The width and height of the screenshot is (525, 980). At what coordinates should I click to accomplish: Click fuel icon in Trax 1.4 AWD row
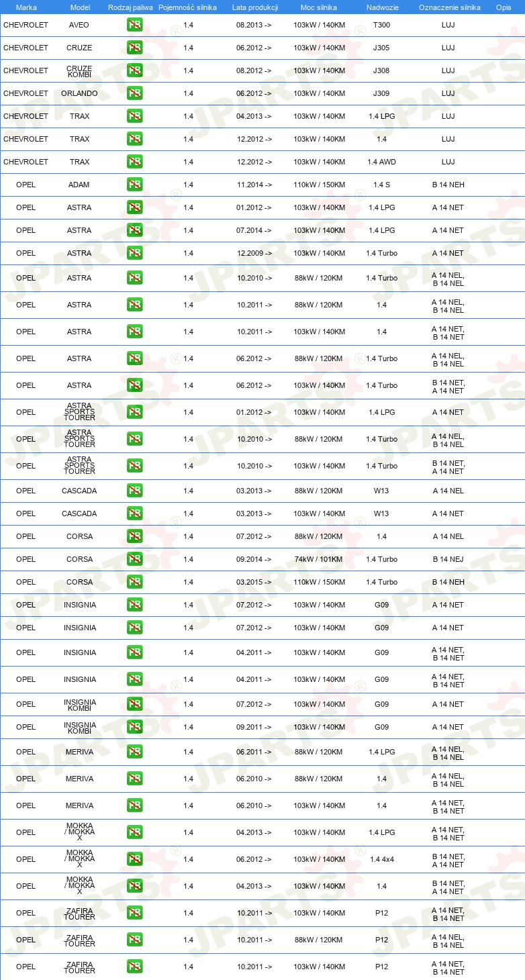[134, 162]
